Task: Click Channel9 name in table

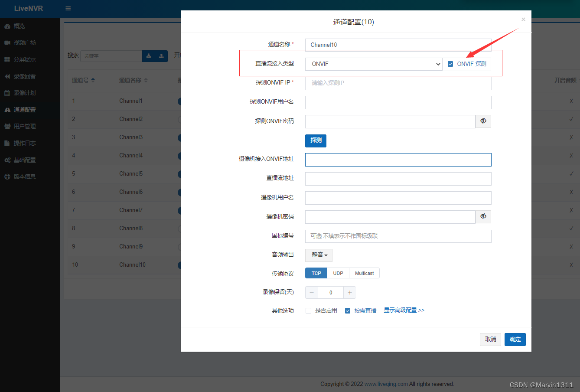Action: point(131,247)
